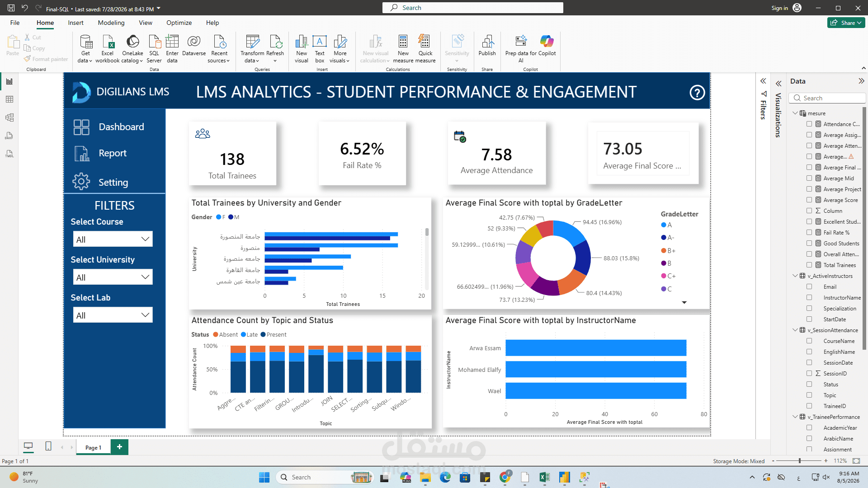Open Google Chrome from the taskbar
This screenshot has width=868, height=488.
(505, 477)
